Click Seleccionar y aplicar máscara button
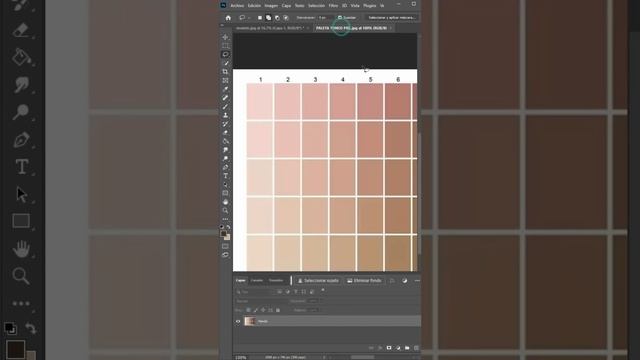Viewport: 640px width, 360px height. coord(391,18)
